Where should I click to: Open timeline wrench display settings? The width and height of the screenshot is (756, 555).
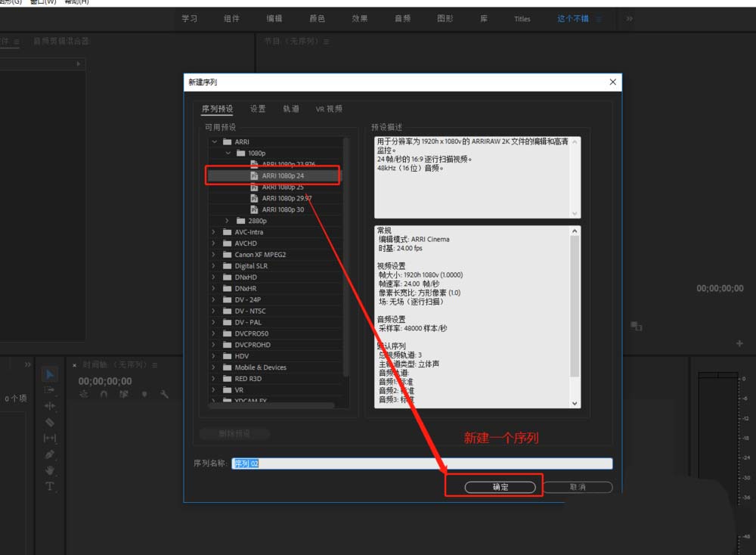point(163,394)
